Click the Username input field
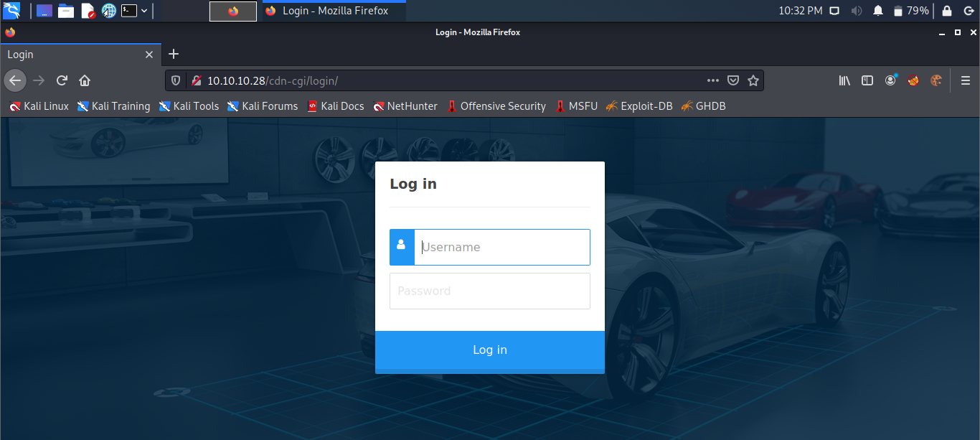Image resolution: width=980 pixels, height=440 pixels. [x=502, y=247]
